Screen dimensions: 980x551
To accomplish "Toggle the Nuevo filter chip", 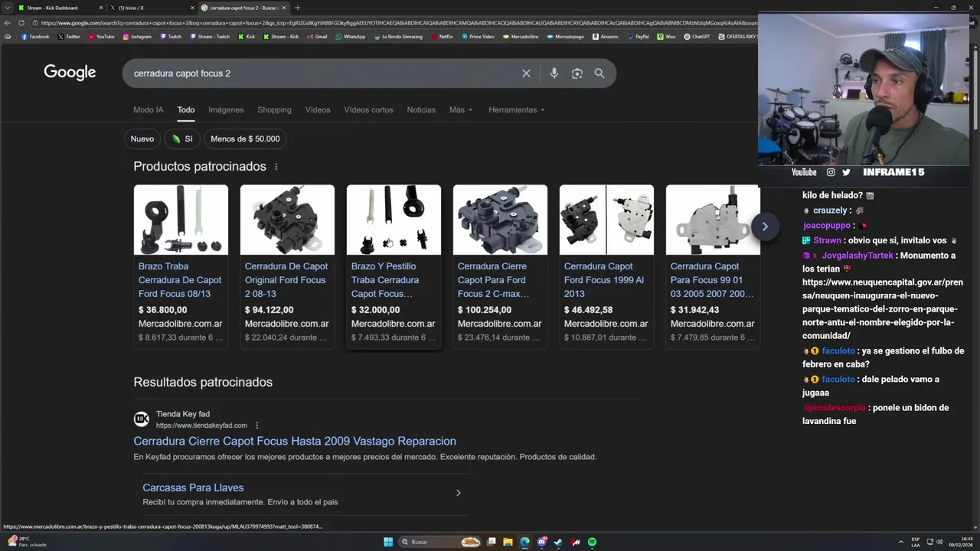I will coord(142,139).
